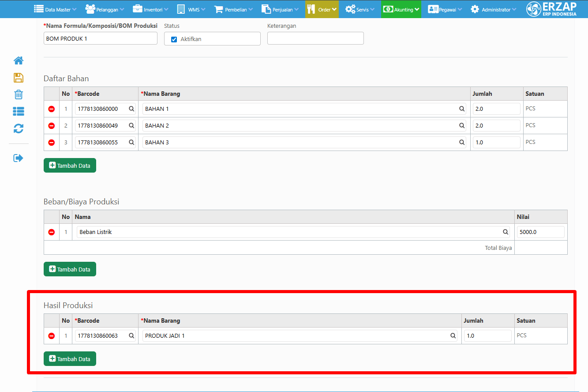Remove the PRODUK JADI 1 row with red minus

(52, 336)
